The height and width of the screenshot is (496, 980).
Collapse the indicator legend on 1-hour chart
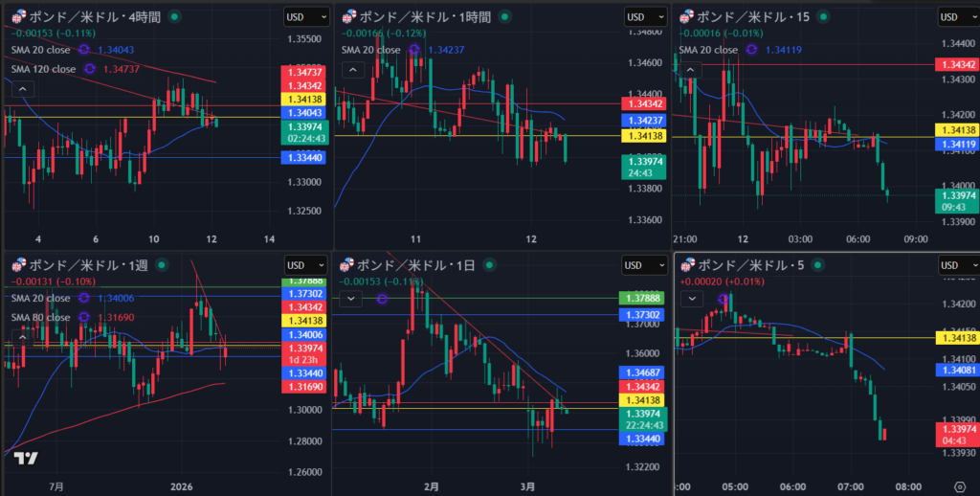point(352,69)
